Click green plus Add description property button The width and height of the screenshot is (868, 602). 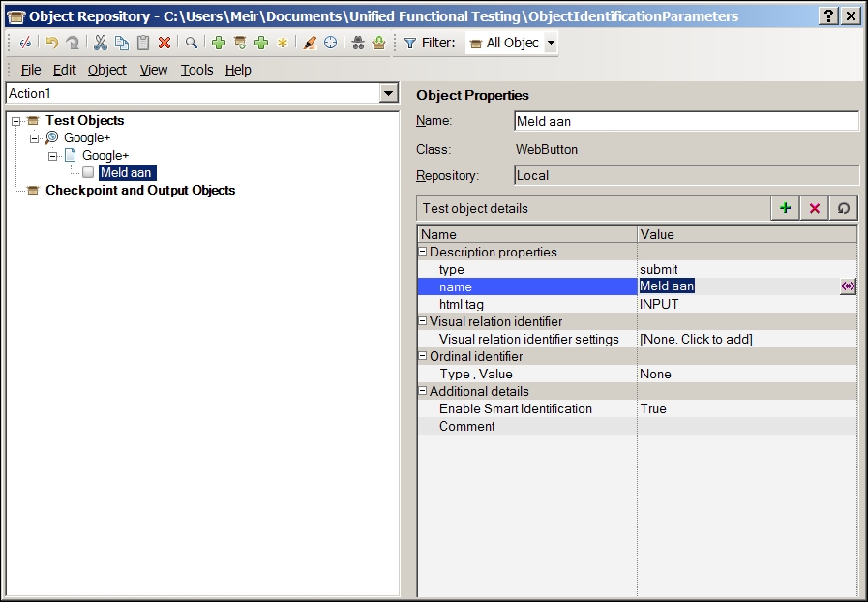(785, 208)
